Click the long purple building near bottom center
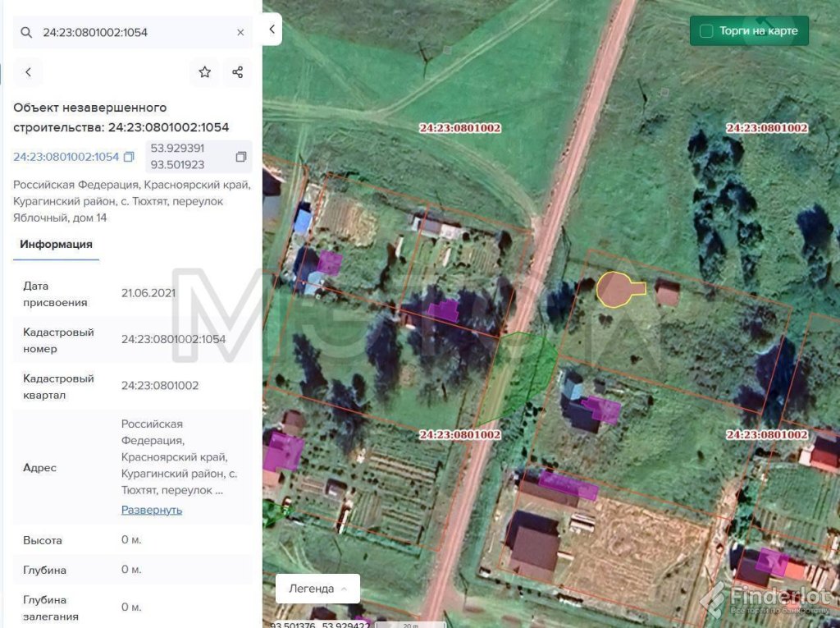Viewport: 840px width, 628px height. [x=568, y=485]
